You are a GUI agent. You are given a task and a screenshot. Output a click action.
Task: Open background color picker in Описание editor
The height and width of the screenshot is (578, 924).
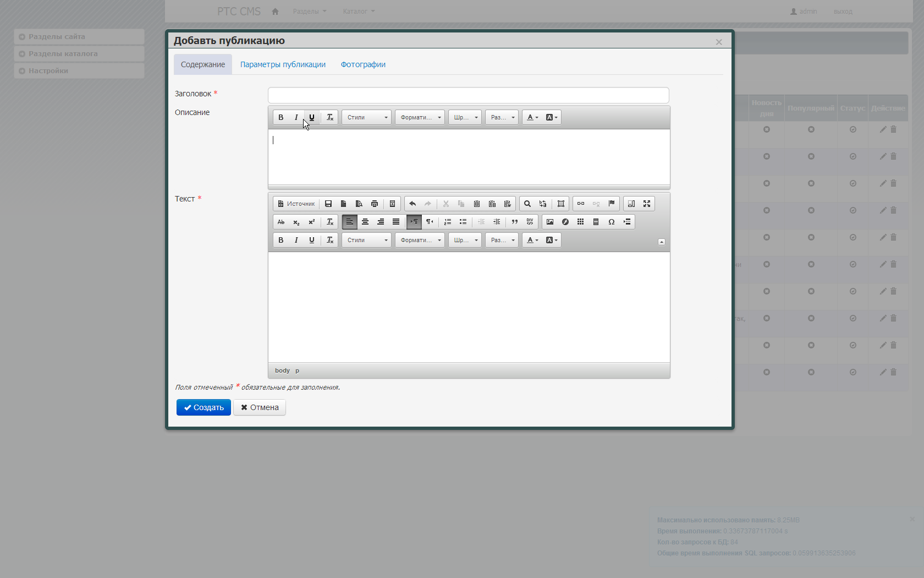(552, 117)
